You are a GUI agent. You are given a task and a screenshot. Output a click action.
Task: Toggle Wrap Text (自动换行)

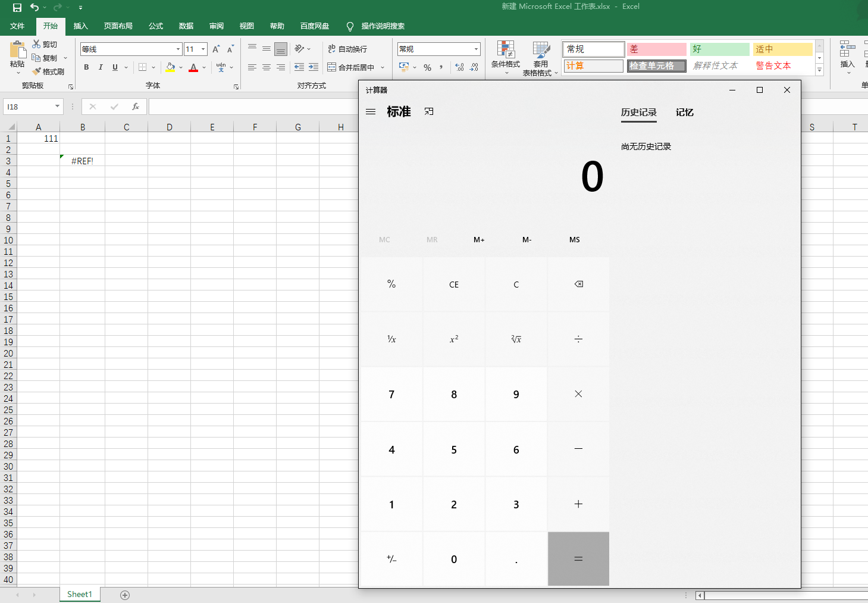(x=347, y=49)
